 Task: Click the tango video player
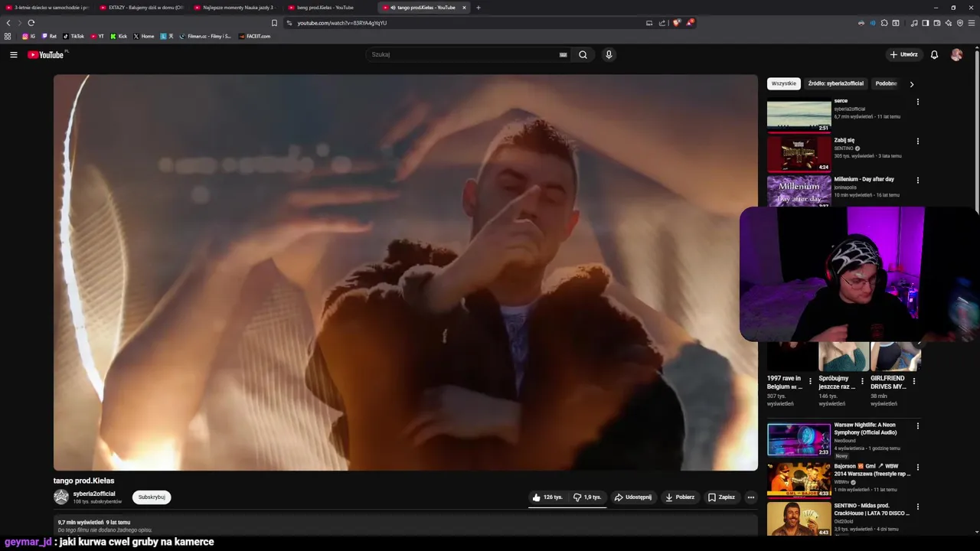pos(406,272)
